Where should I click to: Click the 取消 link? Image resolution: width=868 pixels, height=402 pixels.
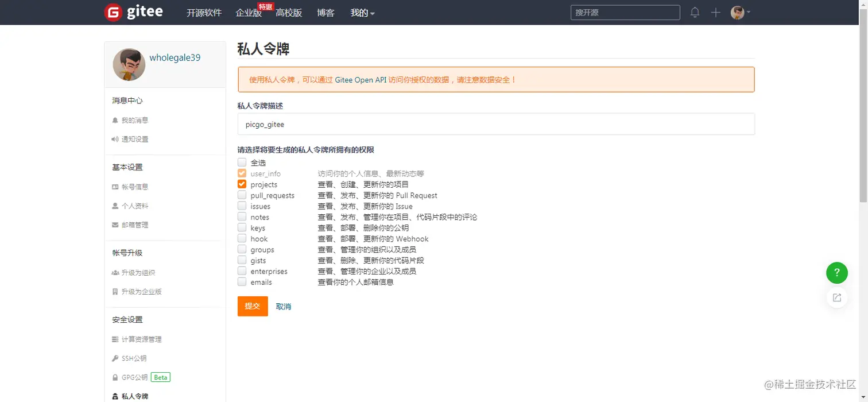click(284, 307)
